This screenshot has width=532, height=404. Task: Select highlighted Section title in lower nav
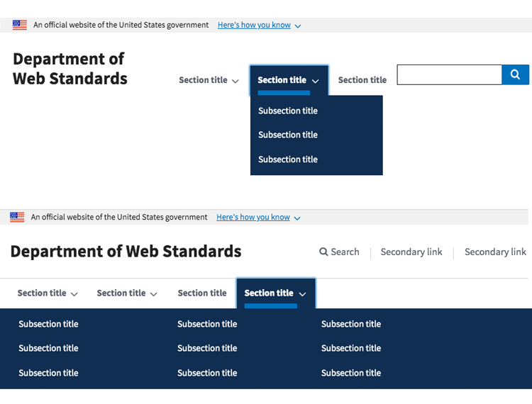point(269,293)
